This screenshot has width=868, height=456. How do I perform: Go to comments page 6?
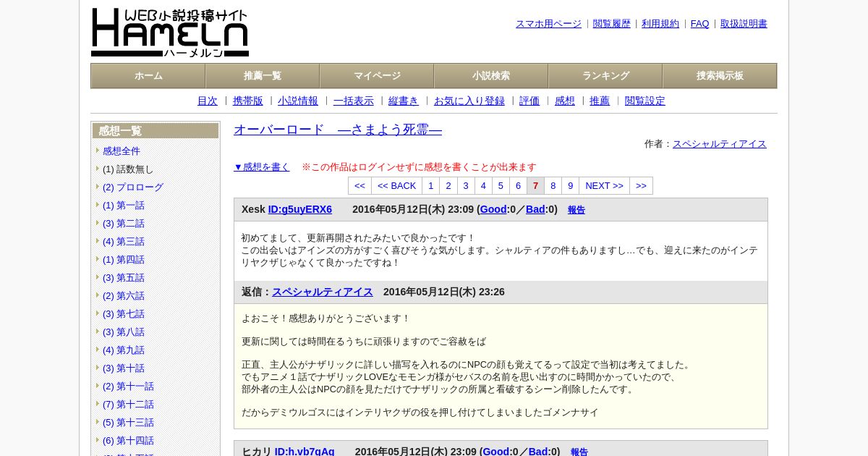click(518, 186)
